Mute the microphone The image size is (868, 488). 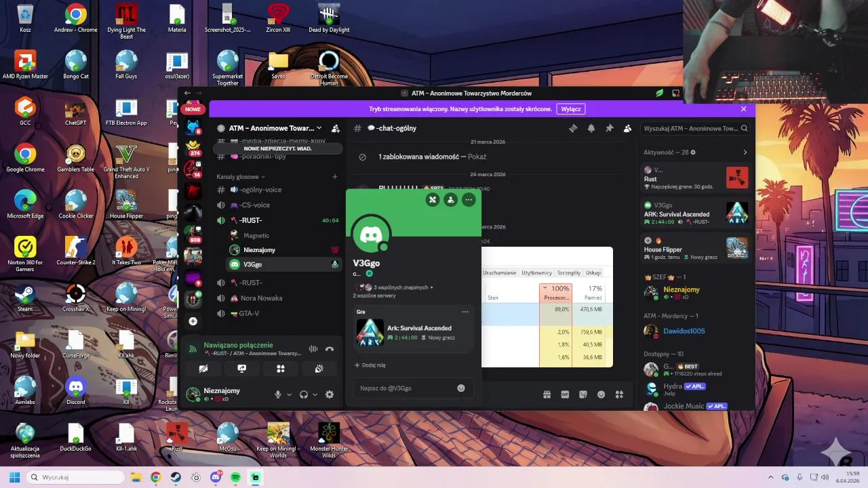coord(277,394)
